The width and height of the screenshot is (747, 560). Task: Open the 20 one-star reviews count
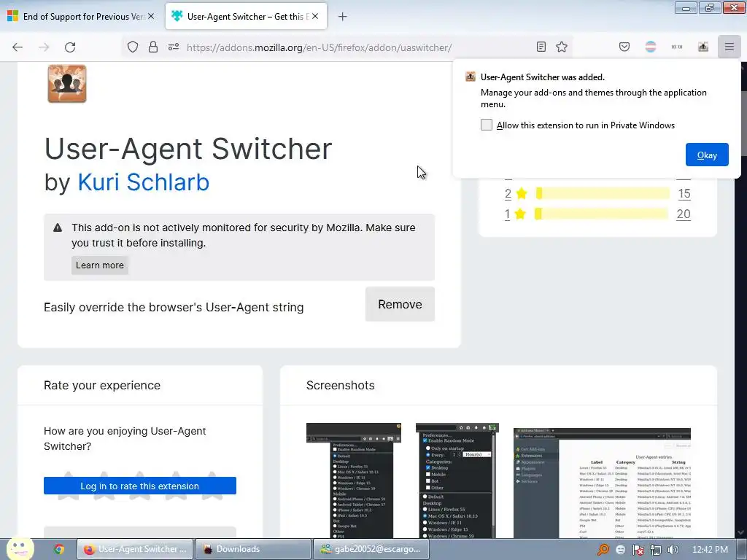(x=684, y=214)
